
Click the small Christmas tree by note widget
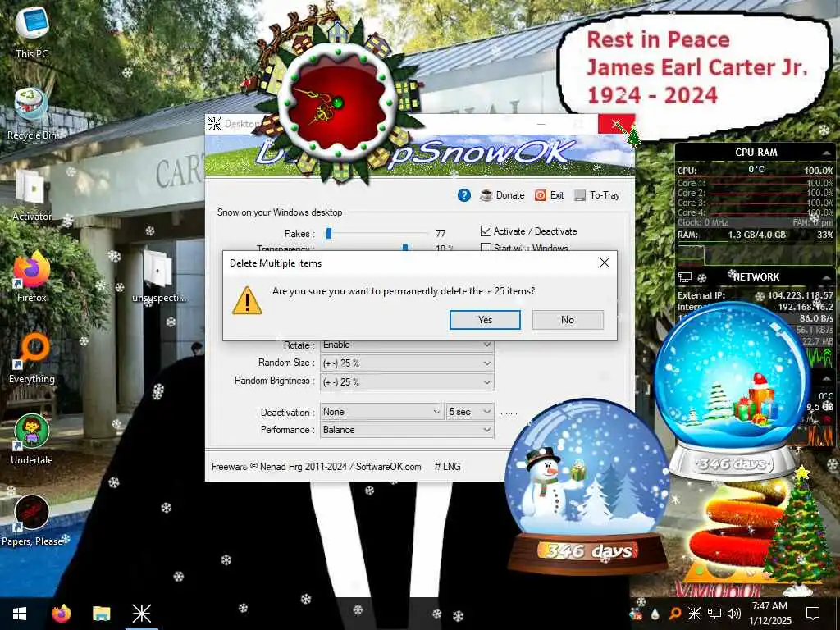634,137
